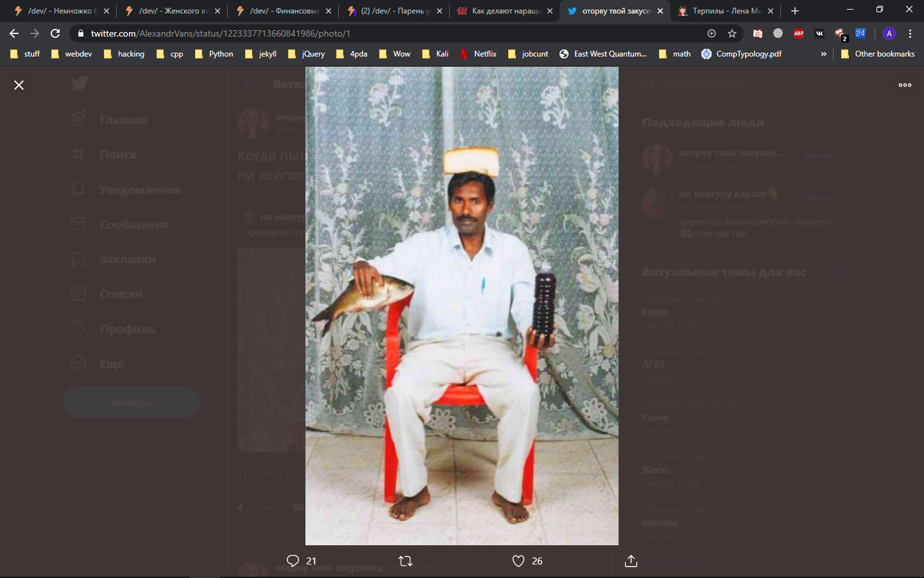Switch to the 'Терпилы - Лена' tab
This screenshot has height=578, width=924.
(x=726, y=11)
